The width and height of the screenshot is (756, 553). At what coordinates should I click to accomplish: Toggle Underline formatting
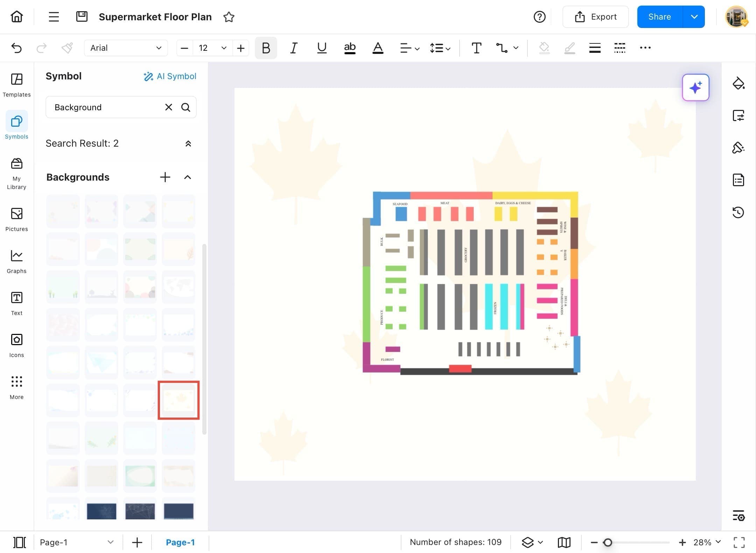(322, 48)
